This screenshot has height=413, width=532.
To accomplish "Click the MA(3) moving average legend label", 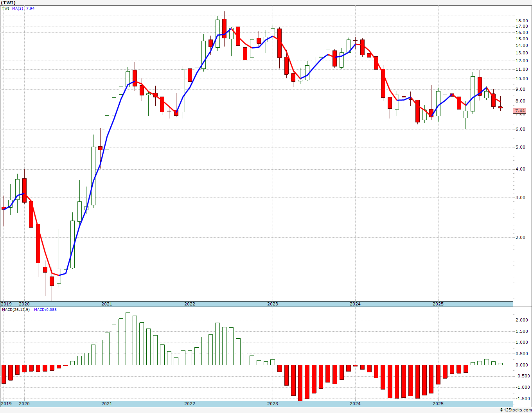I will point(18,8).
